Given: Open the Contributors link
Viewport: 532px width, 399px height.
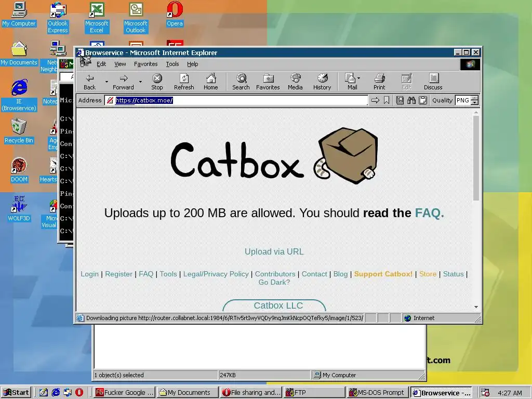Looking at the screenshot, I should point(275,274).
